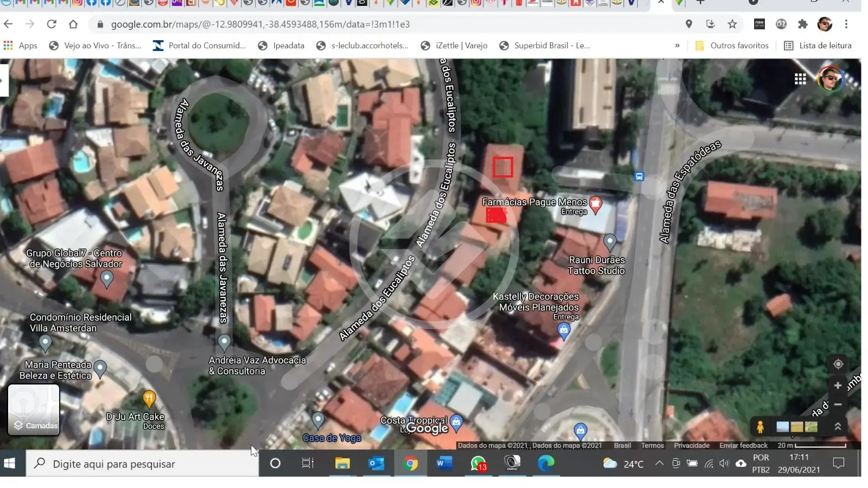Click the Rauni Durães Tattoo Studio pin
This screenshot has width=868, height=488.
(610, 242)
